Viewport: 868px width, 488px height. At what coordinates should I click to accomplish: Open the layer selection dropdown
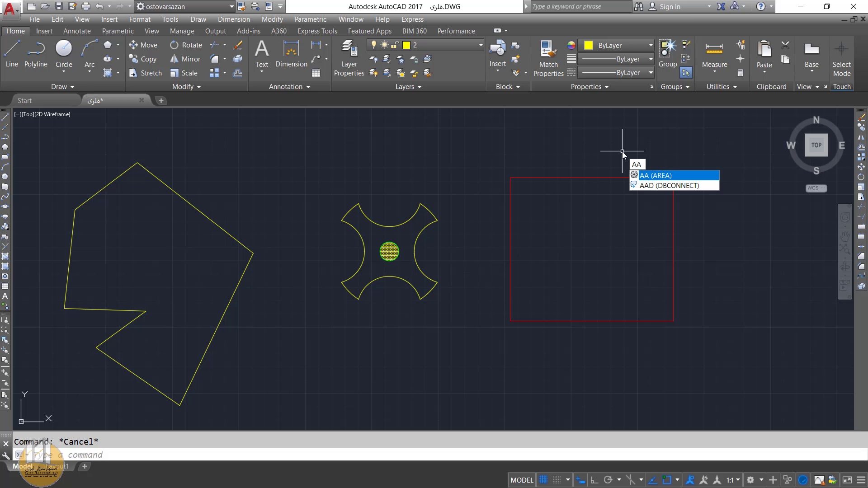[x=480, y=45]
